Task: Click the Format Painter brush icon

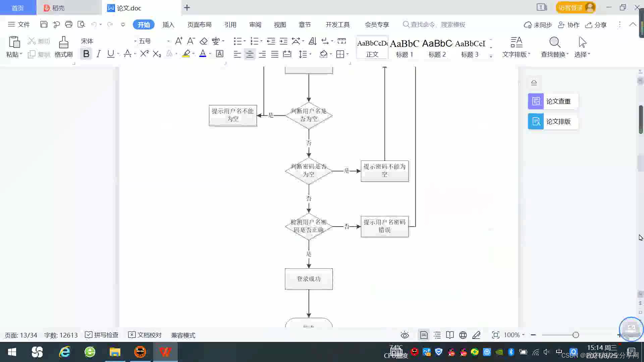Action: tap(63, 43)
